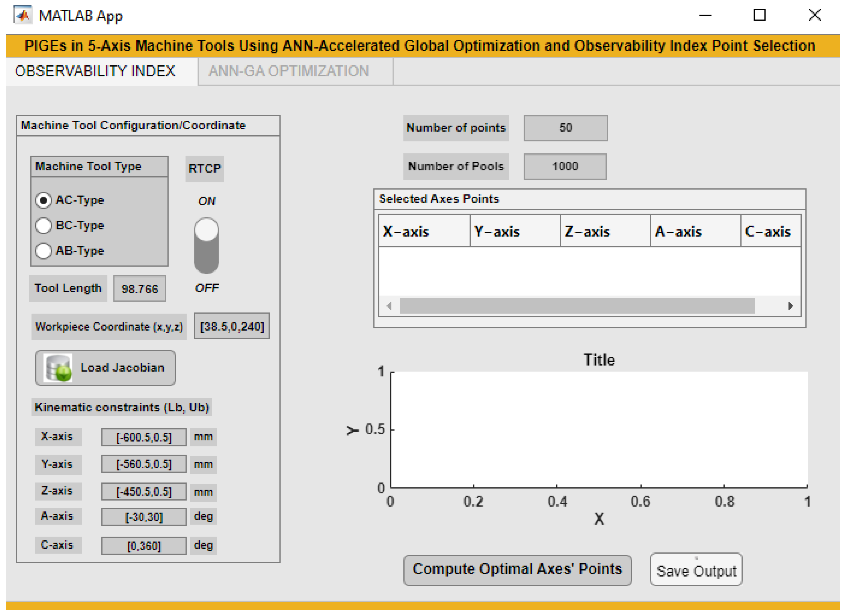
Task: Click the "Tool Length" label
Action: coord(68,289)
